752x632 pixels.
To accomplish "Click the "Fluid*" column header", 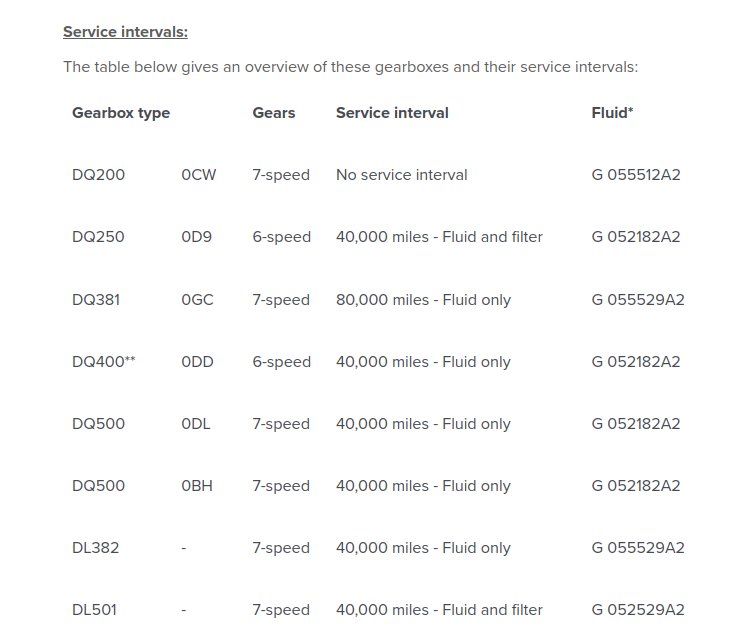I will pyautogui.click(x=612, y=113).
